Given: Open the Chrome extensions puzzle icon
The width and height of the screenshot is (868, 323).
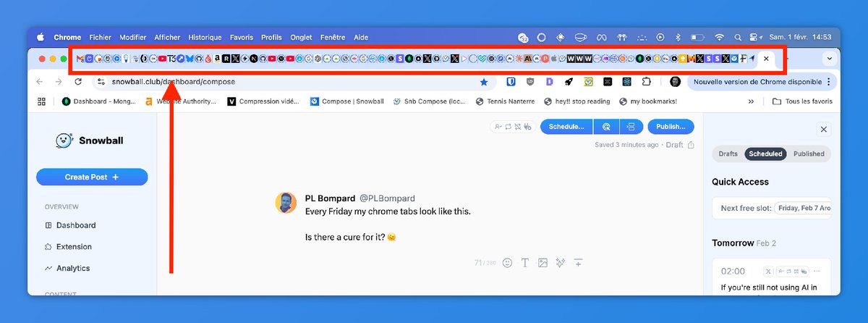Looking at the screenshot, I should [647, 82].
